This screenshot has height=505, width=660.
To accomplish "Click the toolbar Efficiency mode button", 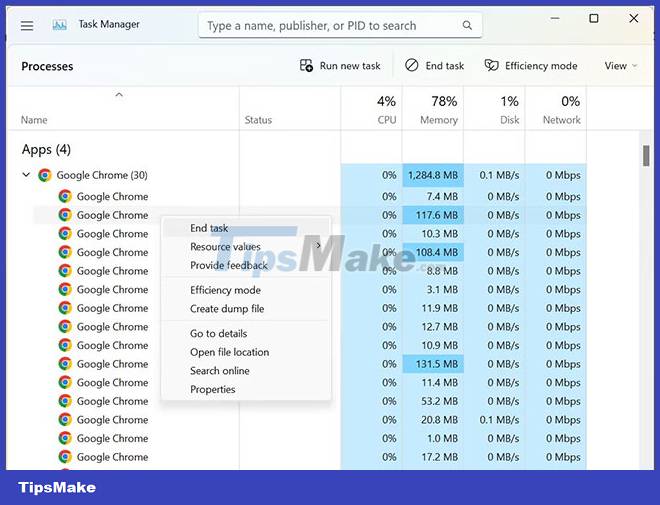I will [531, 66].
